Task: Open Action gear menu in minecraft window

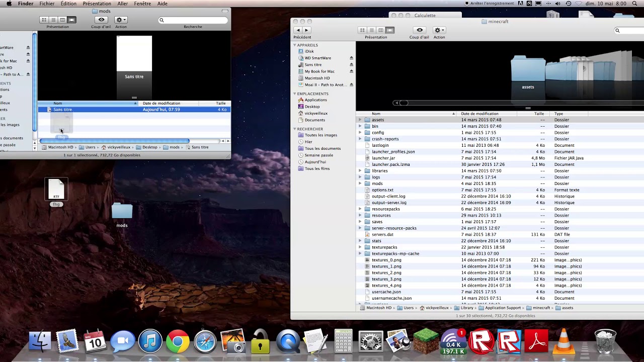Action: coord(439,30)
